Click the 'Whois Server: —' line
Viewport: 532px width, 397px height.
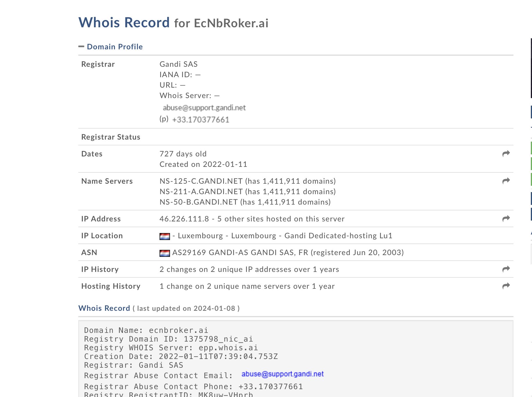point(190,95)
